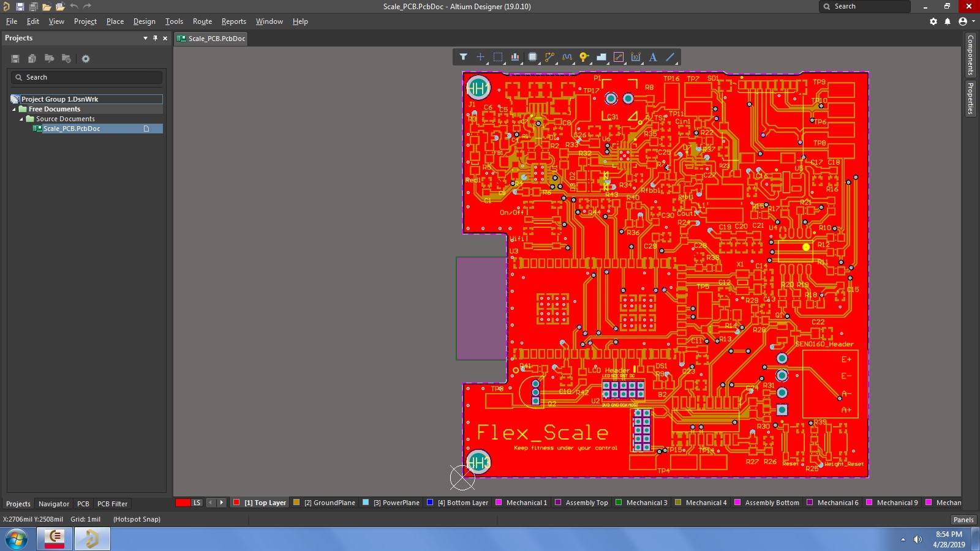Open the Reports menu

[x=234, y=21]
